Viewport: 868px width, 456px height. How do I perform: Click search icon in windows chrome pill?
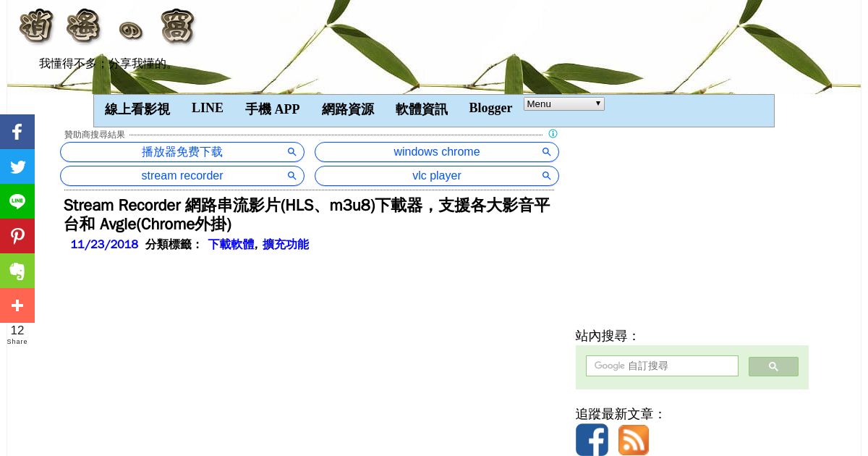pyautogui.click(x=546, y=152)
